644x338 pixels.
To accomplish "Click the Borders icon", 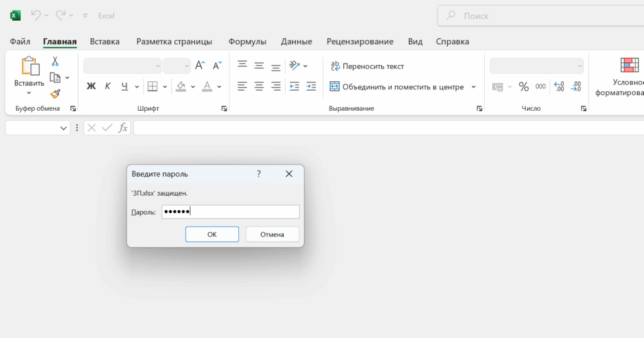I will (152, 86).
